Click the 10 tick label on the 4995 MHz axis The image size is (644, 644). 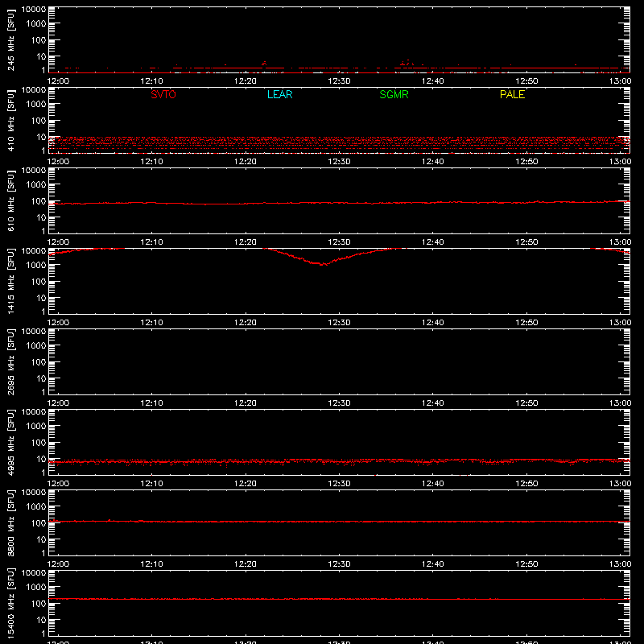pos(41,459)
